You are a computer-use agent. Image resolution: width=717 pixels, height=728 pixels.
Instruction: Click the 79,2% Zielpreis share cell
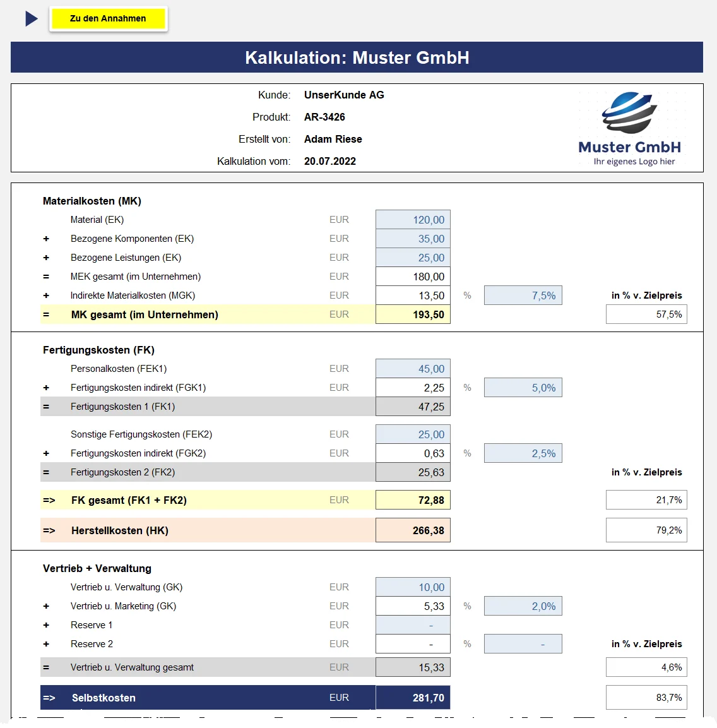(646, 530)
